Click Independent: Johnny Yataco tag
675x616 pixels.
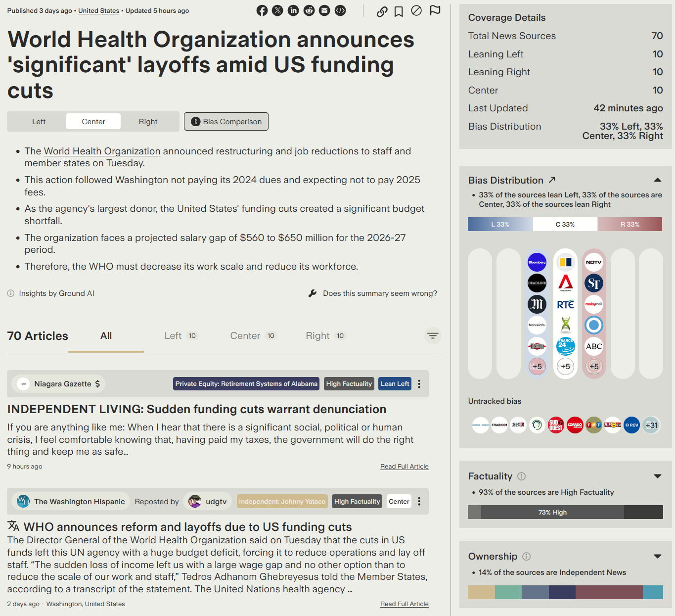tap(282, 501)
